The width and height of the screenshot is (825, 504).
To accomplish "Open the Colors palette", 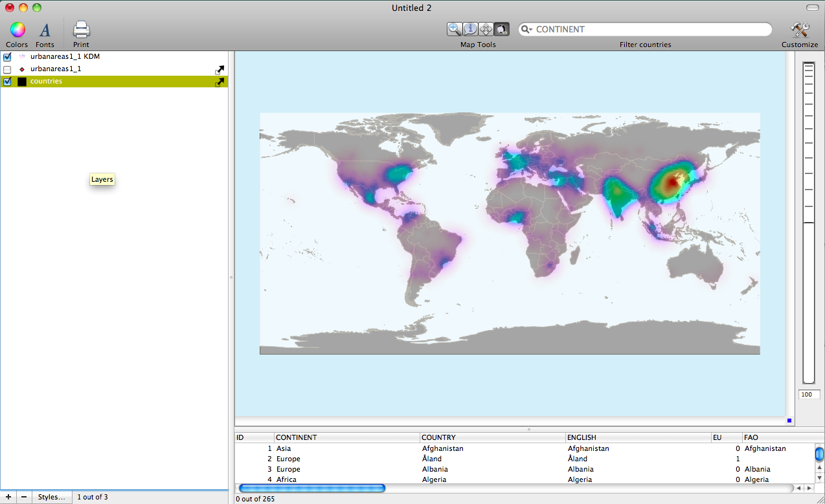I will [17, 30].
